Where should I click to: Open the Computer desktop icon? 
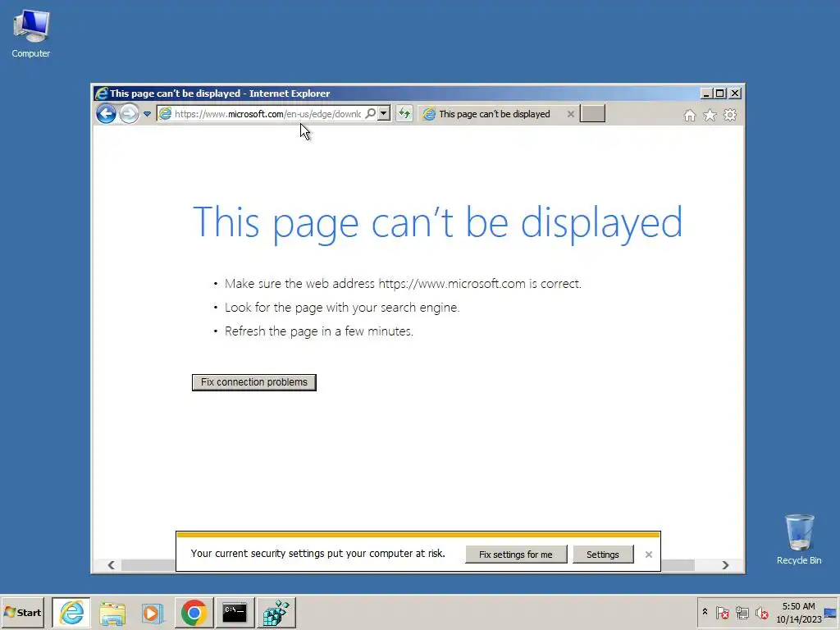[31, 34]
